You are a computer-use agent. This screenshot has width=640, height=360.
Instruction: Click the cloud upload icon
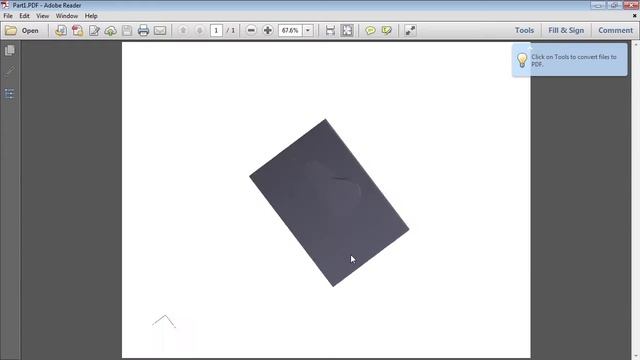tap(111, 31)
